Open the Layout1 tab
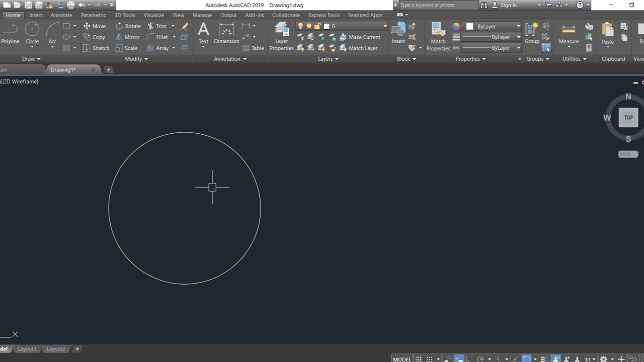Image resolution: width=644 pixels, height=362 pixels. [27, 349]
